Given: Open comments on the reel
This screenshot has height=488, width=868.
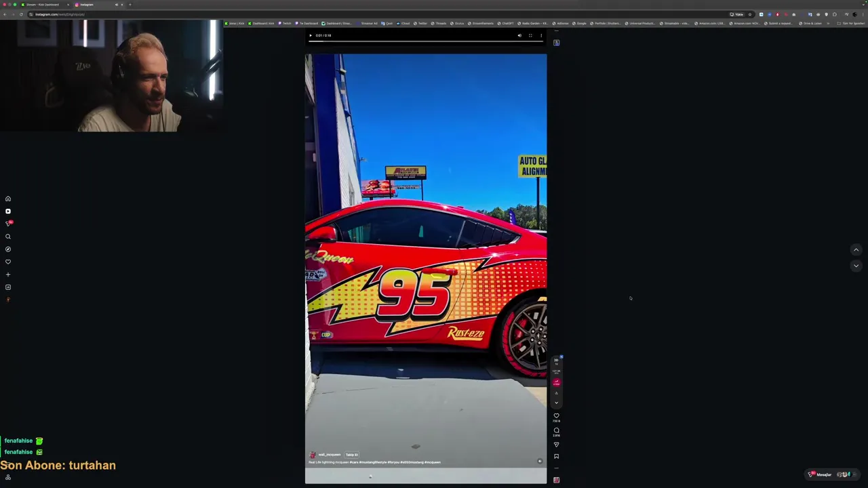Looking at the screenshot, I should [x=557, y=430].
